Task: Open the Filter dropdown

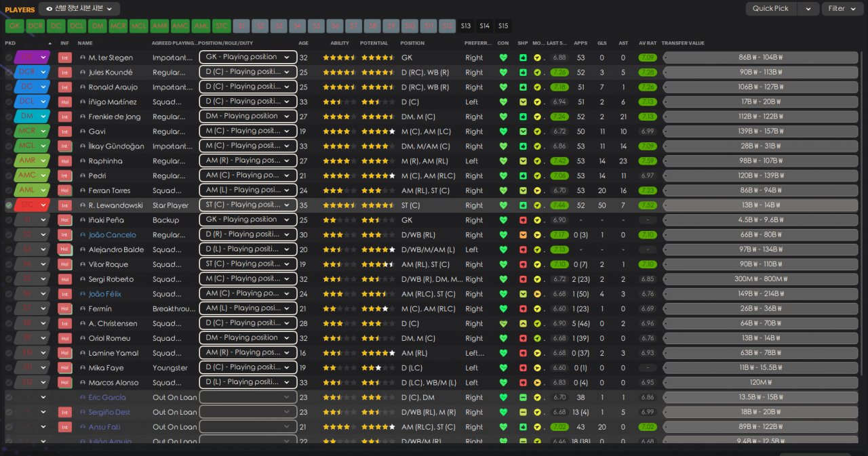Action: (842, 9)
